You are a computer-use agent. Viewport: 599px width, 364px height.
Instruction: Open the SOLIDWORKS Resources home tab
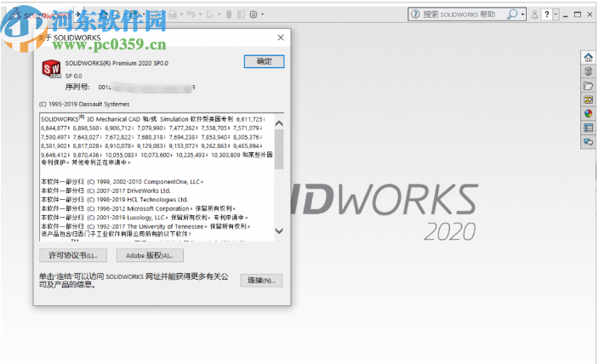588,58
